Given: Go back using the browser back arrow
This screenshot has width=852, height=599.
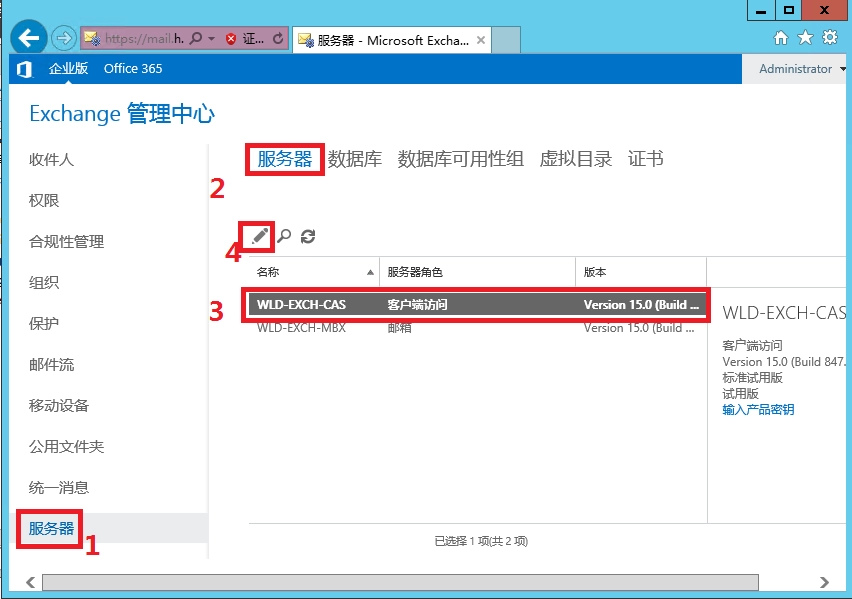Looking at the screenshot, I should point(30,38).
